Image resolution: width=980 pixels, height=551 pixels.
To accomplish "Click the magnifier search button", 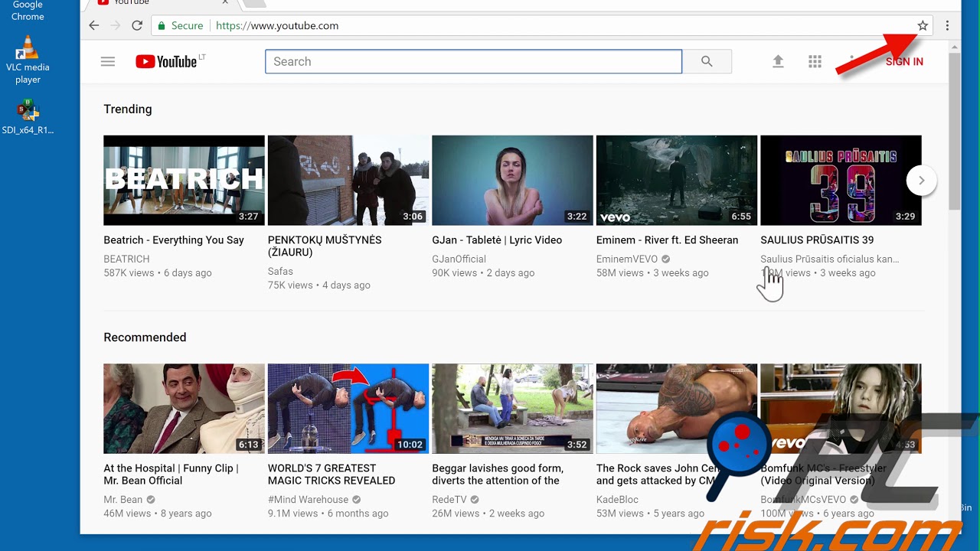I will 707,61.
